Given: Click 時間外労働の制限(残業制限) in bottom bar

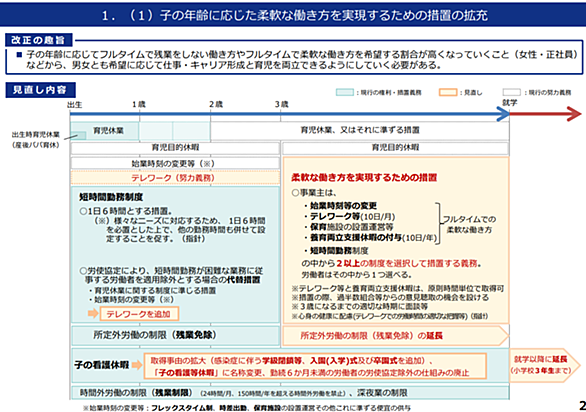Looking at the screenshot, I should click(136, 393).
